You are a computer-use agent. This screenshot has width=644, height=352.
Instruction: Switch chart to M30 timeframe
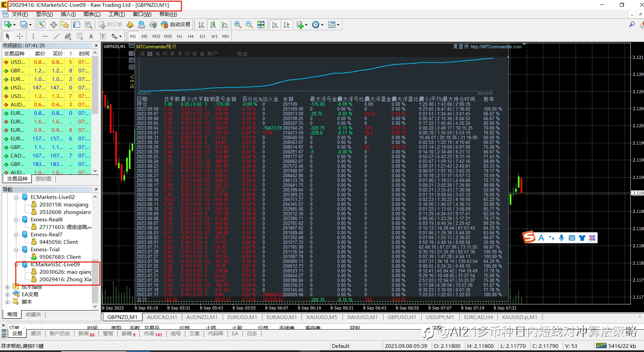[168, 36]
